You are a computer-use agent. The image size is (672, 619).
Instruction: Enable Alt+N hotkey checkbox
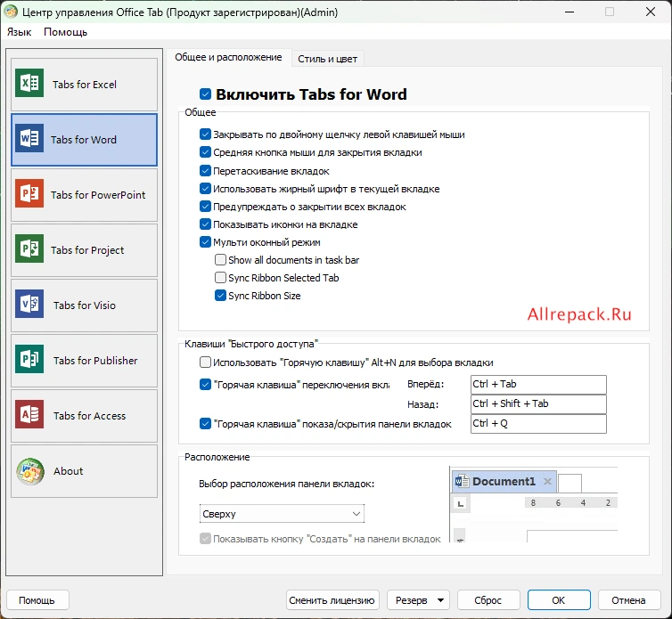click(x=205, y=362)
